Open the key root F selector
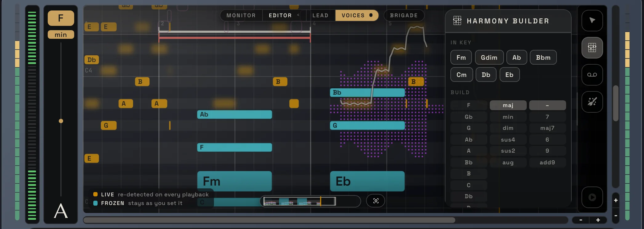 tap(61, 18)
